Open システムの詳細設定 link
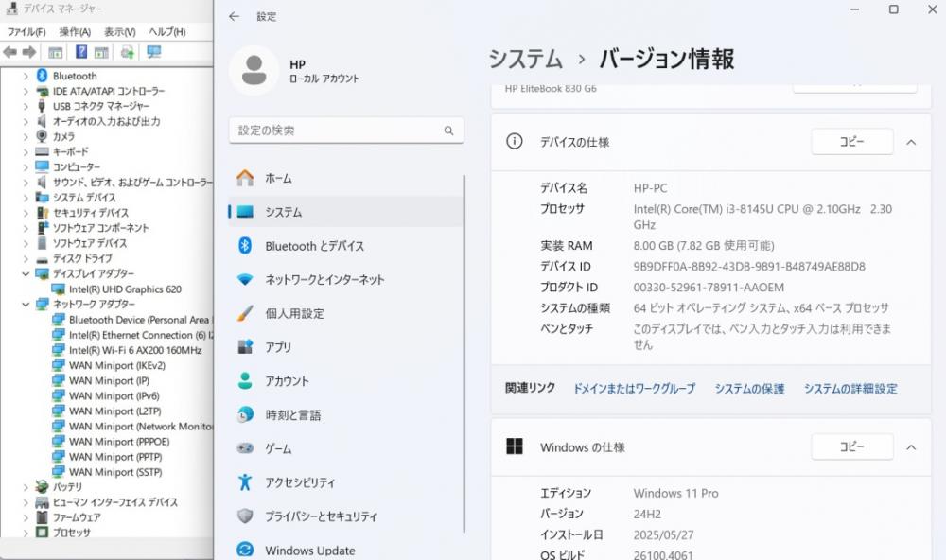The width and height of the screenshot is (946, 560). pos(850,389)
